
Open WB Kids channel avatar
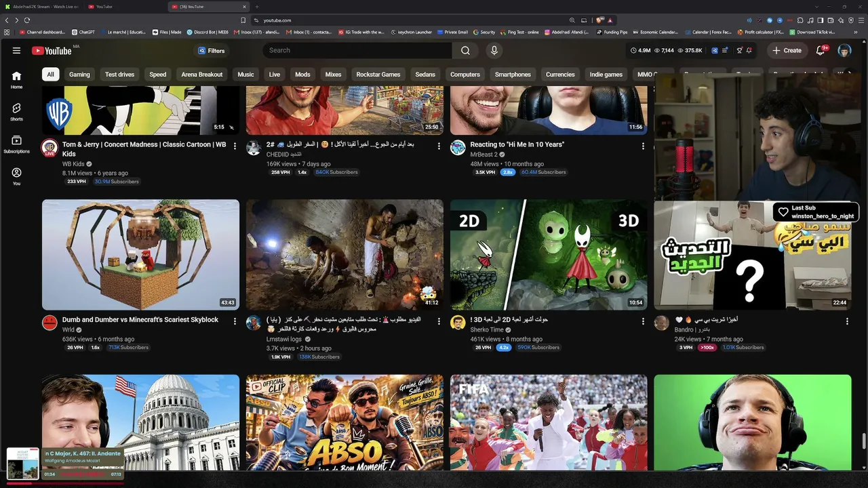pos(50,148)
